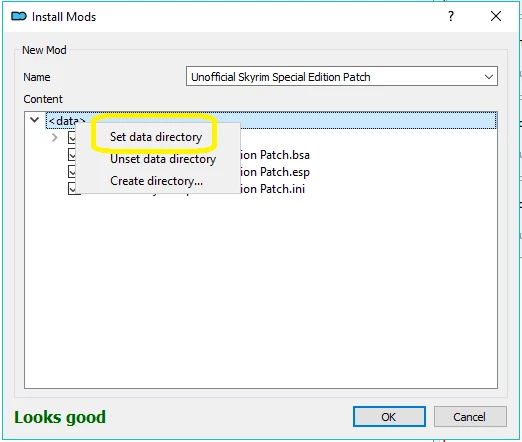Expand the collapsed subfolder under <data>
Image resolution: width=522 pixels, height=442 pixels.
coord(55,137)
